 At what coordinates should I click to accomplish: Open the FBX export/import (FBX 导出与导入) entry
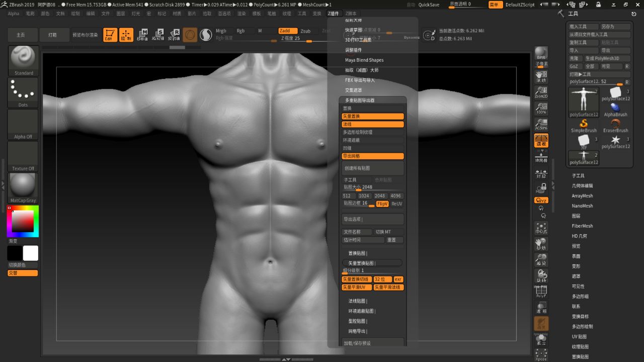(x=360, y=80)
